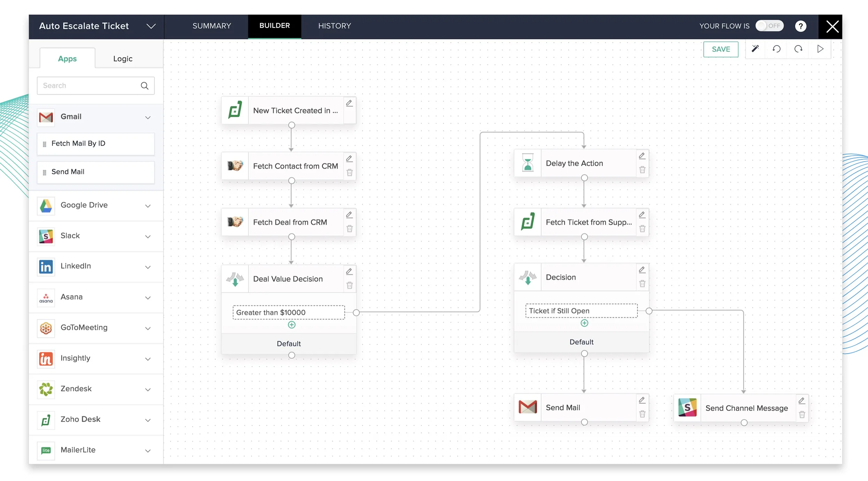Open the Logic tab in sidebar
Viewport: 868px width, 481px height.
click(x=123, y=58)
